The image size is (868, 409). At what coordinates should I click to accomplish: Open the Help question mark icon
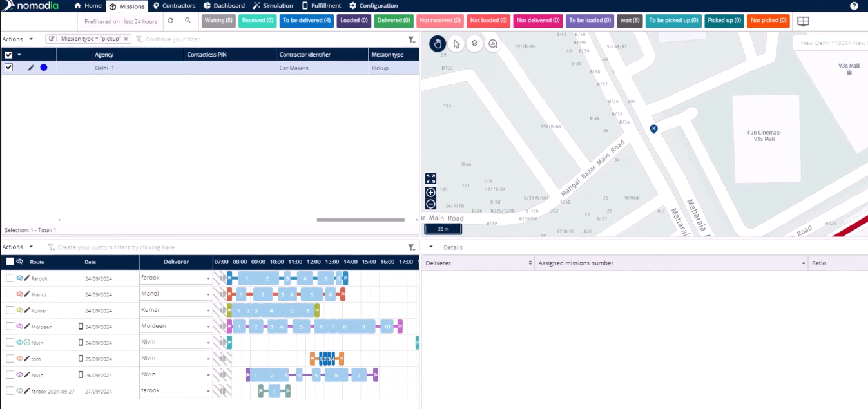pyautogui.click(x=854, y=6)
